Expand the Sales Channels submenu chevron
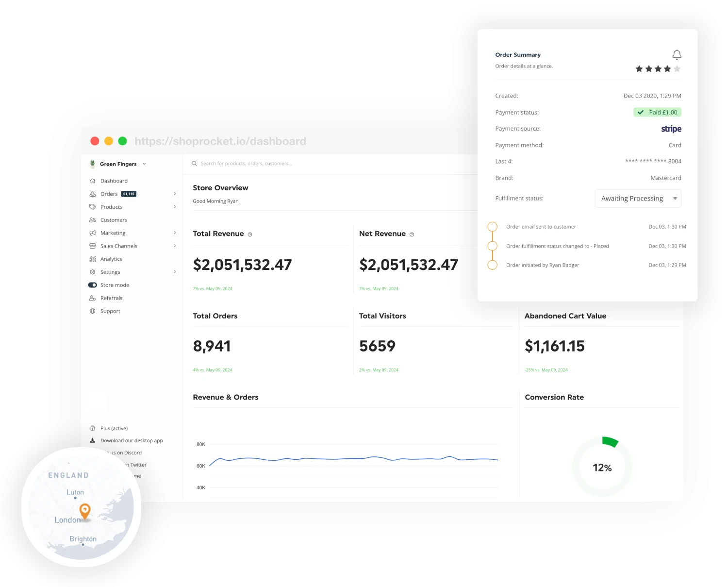This screenshot has width=728, height=587. coord(175,246)
